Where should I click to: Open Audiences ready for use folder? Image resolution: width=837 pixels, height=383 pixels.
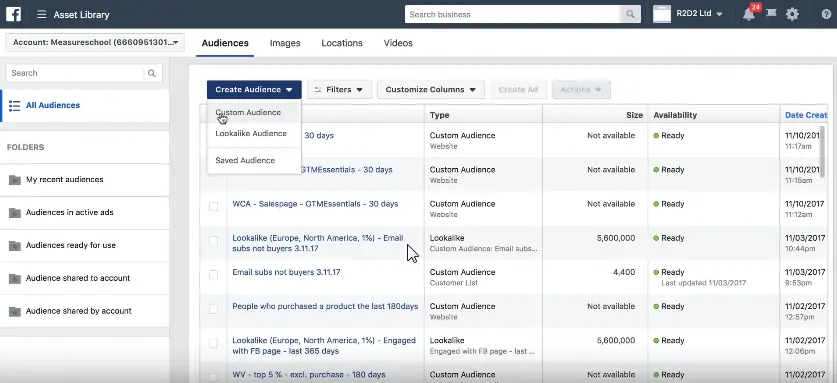click(85, 246)
